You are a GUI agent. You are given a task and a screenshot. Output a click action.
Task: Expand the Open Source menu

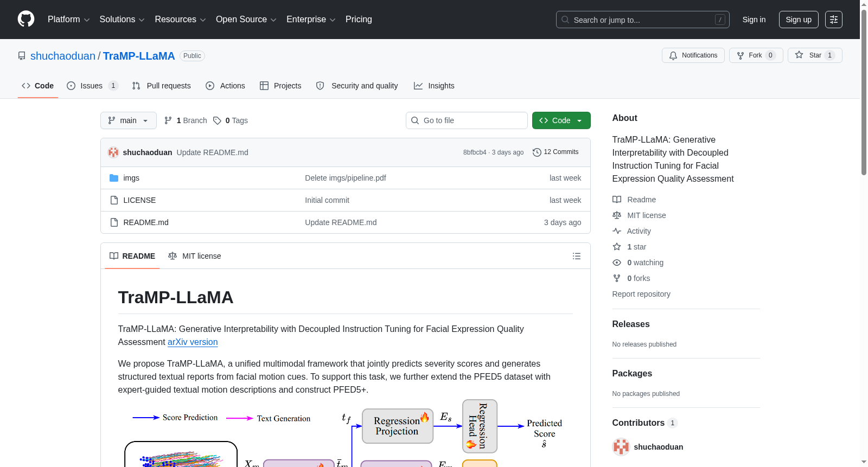pyautogui.click(x=246, y=20)
